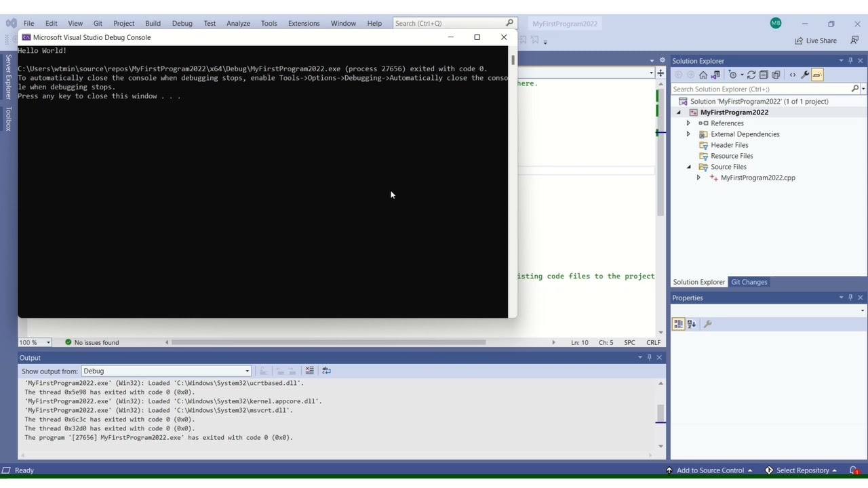
Task: Open the Analyze menu
Action: tap(238, 23)
